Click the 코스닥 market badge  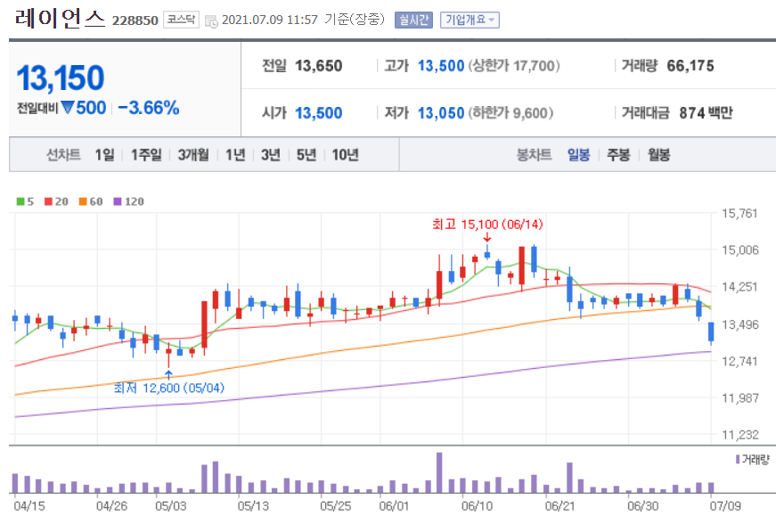[x=181, y=20]
